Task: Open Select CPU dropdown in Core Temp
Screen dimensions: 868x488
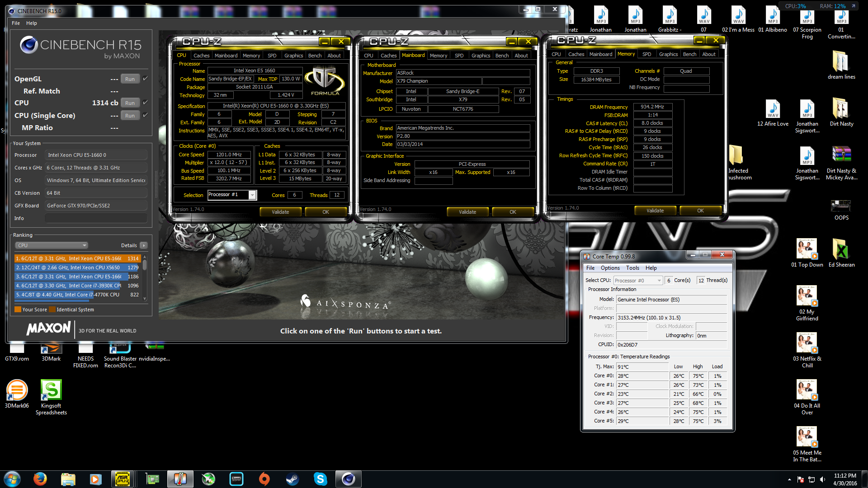Action: [638, 281]
